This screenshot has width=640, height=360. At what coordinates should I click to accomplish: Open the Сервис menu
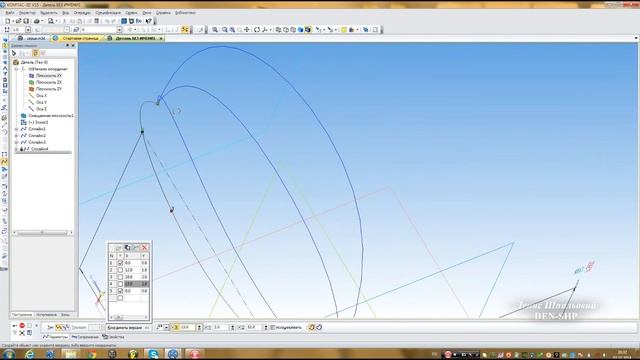(x=131, y=13)
